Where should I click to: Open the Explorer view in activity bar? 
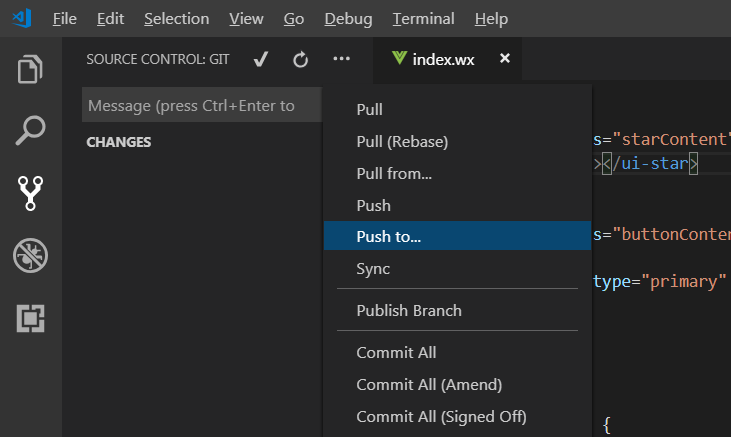coord(30,69)
